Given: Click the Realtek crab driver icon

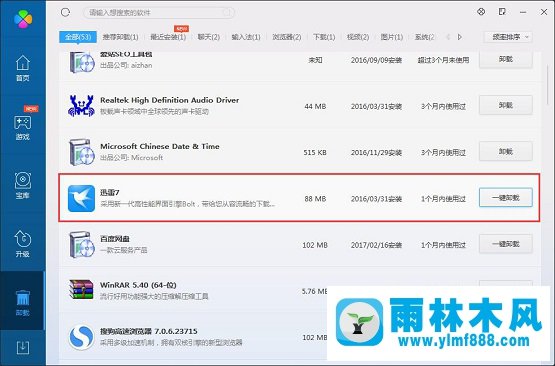Looking at the screenshot, I should (x=81, y=105).
